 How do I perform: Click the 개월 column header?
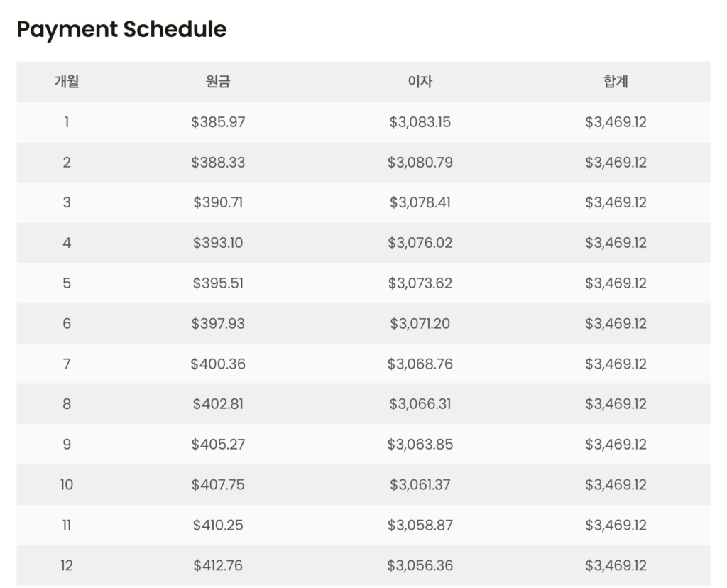(x=67, y=82)
